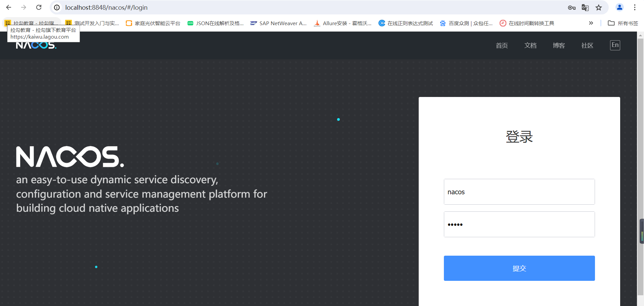Switch language with the En button
Image resolution: width=644 pixels, height=306 pixels.
(x=615, y=45)
